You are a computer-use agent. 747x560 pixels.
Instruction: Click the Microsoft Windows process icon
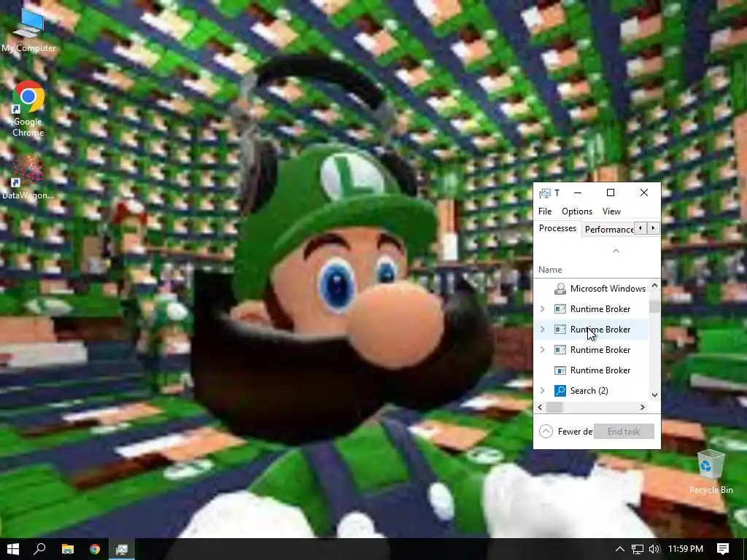(x=560, y=289)
